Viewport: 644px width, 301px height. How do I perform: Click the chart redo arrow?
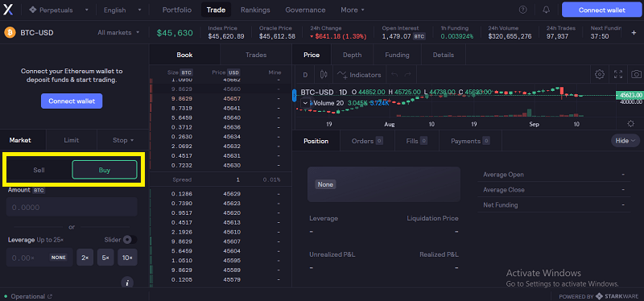point(407,75)
